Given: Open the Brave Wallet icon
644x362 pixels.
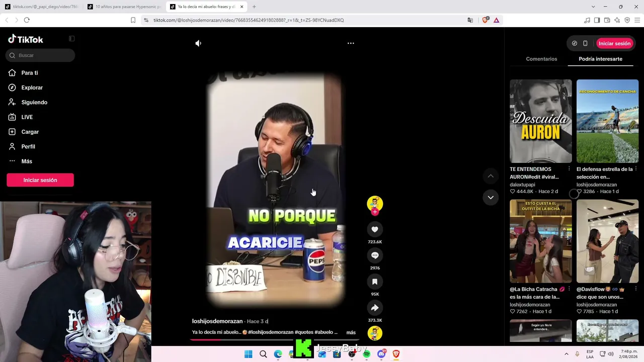Looking at the screenshot, I should pos(607,20).
